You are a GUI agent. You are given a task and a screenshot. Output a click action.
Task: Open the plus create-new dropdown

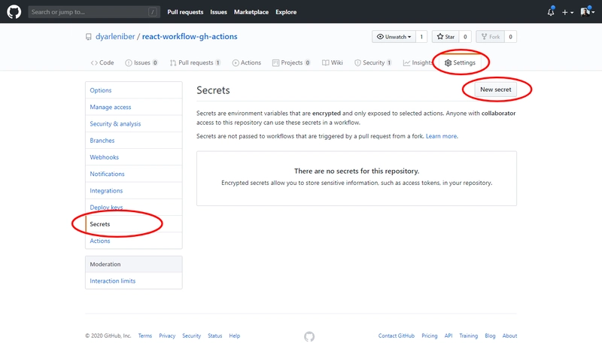567,12
